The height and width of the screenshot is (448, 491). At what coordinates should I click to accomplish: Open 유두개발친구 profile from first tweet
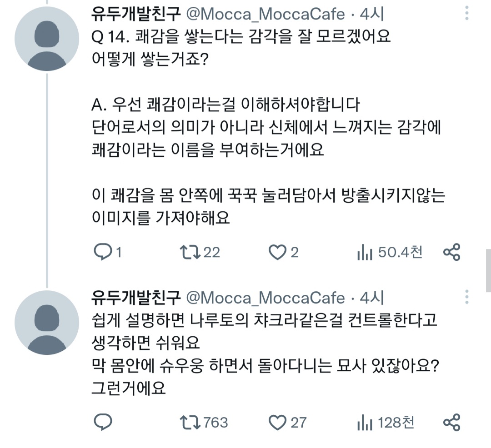(x=136, y=14)
